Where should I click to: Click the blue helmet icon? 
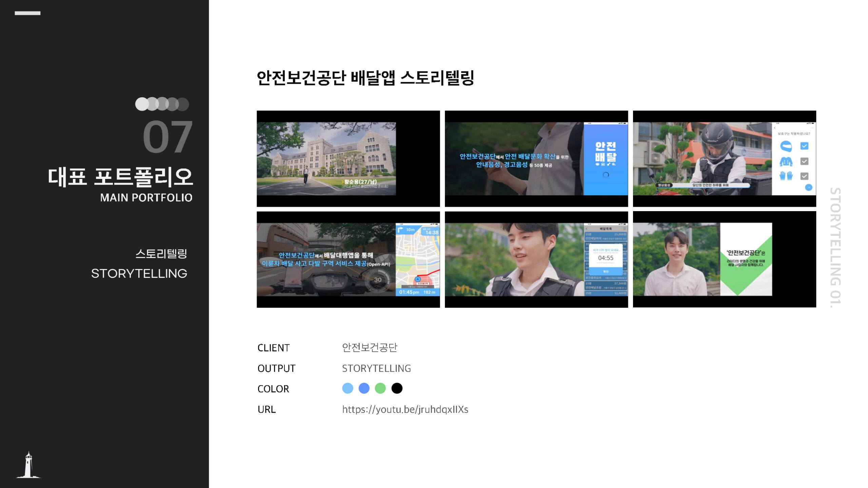click(x=786, y=146)
